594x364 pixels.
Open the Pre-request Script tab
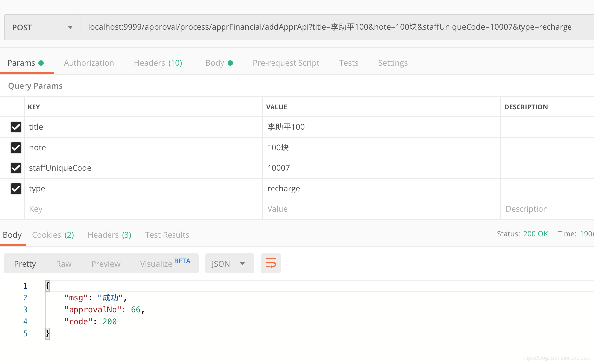286,63
